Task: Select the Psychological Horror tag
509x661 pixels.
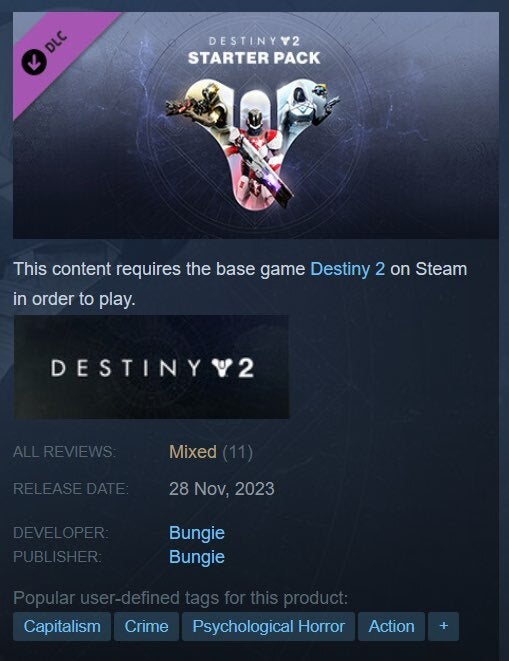Action: coord(268,626)
